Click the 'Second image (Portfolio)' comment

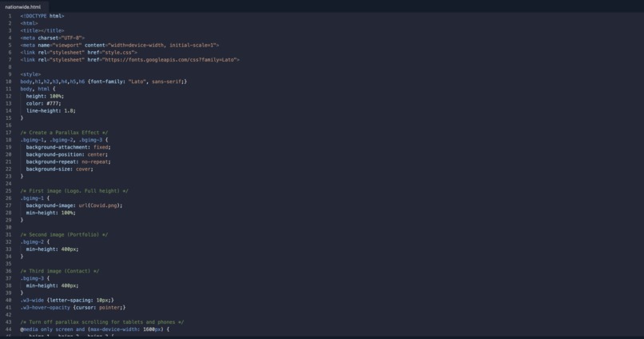[x=64, y=235]
